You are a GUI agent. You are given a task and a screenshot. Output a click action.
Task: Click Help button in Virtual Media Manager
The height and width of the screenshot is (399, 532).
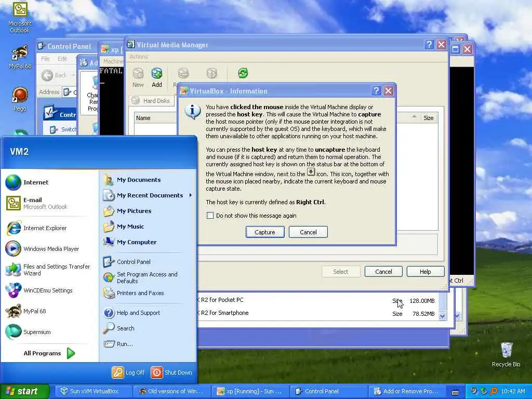click(425, 271)
